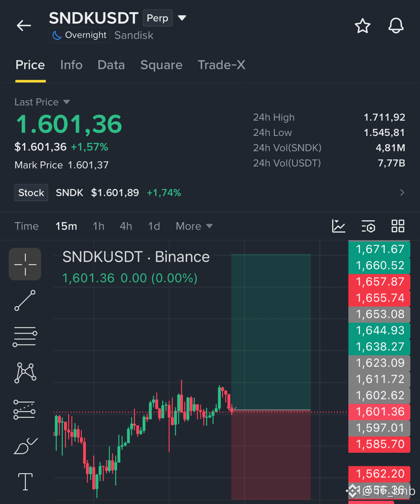420x504 pixels.
Task: Open the Data tab
Action: click(111, 65)
